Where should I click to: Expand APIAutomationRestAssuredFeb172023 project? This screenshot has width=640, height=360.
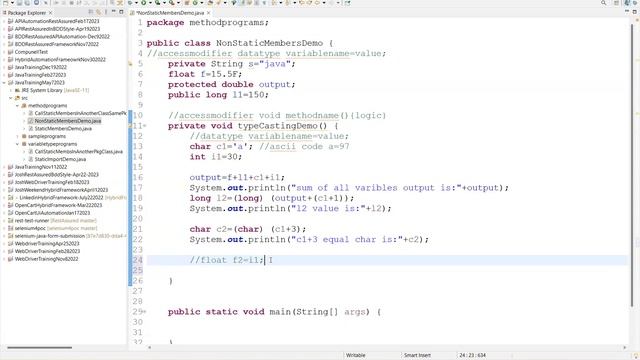coord(4,21)
